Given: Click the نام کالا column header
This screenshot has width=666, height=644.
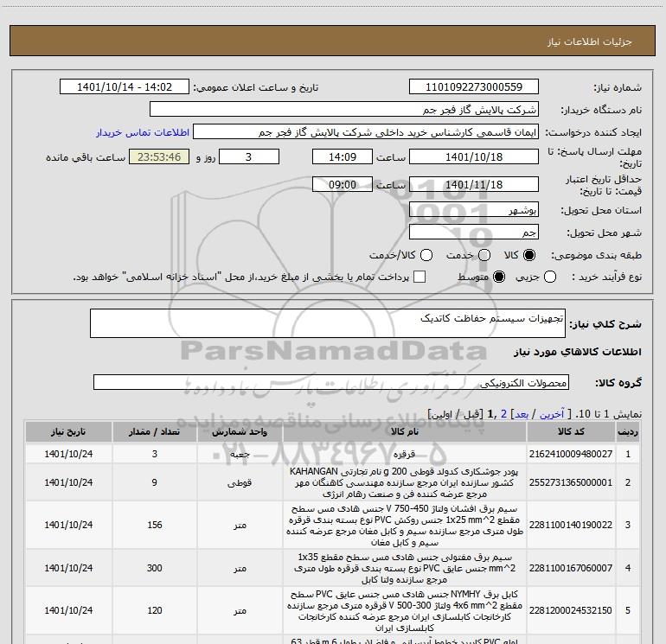Looking at the screenshot, I should tap(405, 431).
